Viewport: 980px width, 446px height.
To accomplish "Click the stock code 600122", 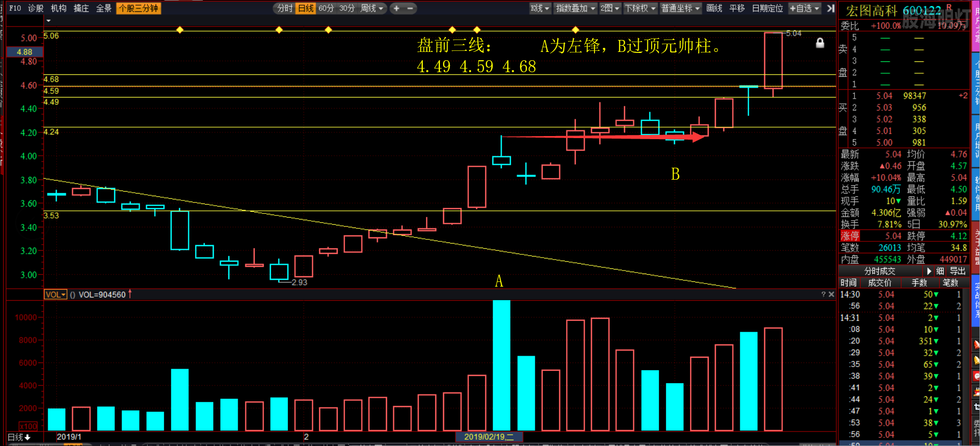I will (922, 10).
